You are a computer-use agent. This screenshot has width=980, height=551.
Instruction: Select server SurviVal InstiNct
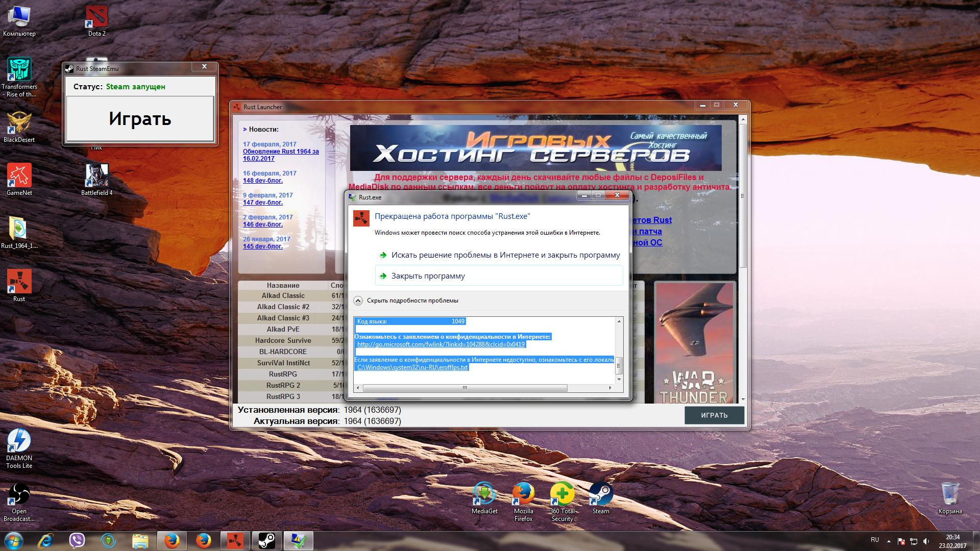pos(283,363)
